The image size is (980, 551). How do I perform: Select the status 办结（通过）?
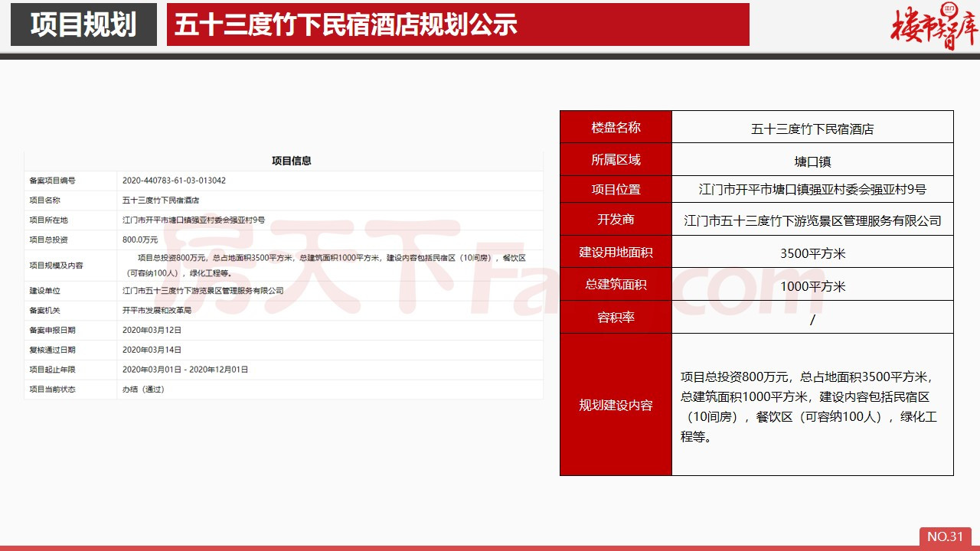click(x=143, y=389)
